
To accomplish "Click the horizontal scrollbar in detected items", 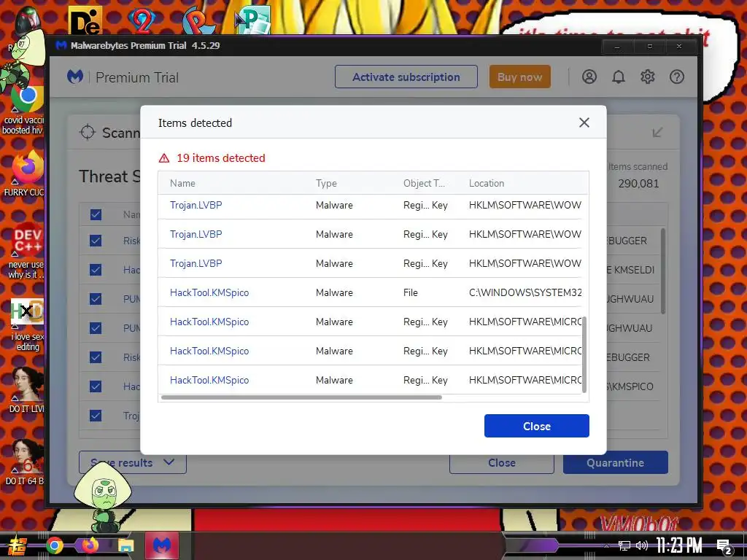I will click(x=301, y=397).
